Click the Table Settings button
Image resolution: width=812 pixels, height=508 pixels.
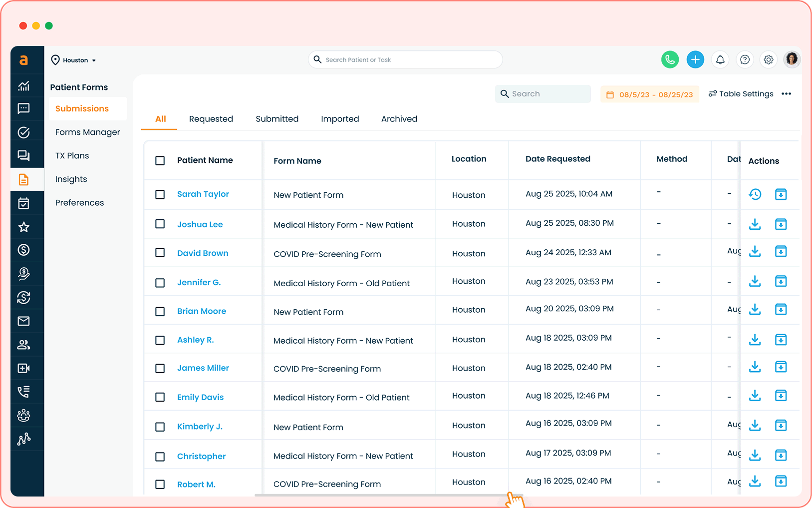(x=741, y=94)
